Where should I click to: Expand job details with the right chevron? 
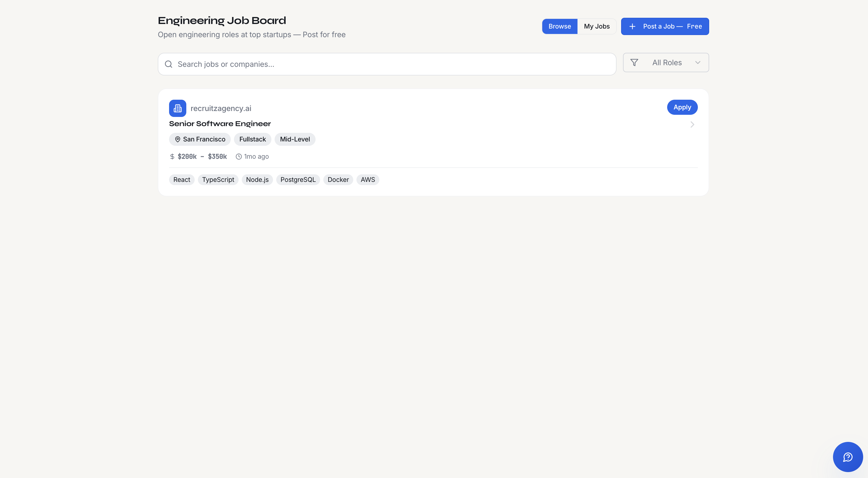pos(692,124)
